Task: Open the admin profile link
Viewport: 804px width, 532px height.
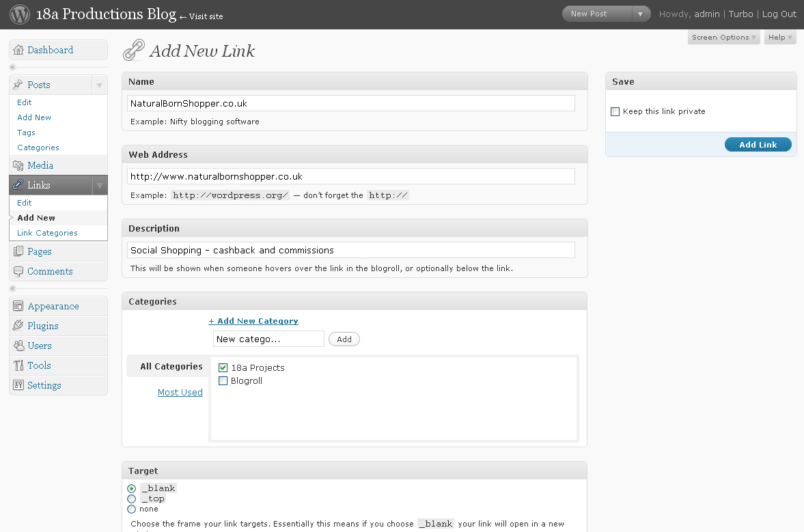Action: (707, 14)
